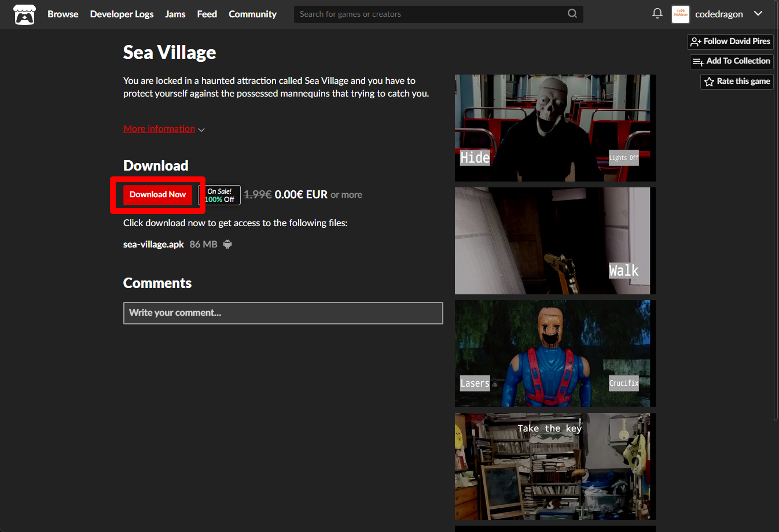This screenshot has height=532, width=779.
Task: Click the struck-through 1.99€ price
Action: click(258, 195)
